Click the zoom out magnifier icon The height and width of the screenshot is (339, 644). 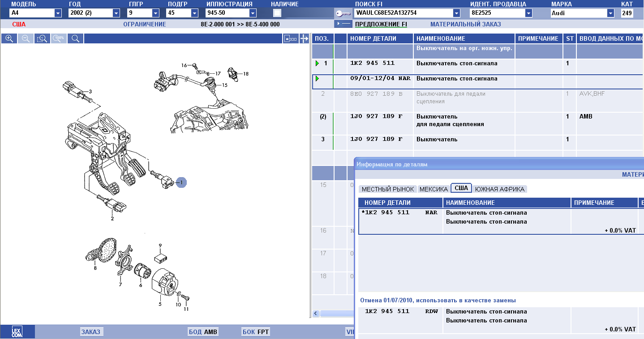pyautogui.click(x=26, y=39)
